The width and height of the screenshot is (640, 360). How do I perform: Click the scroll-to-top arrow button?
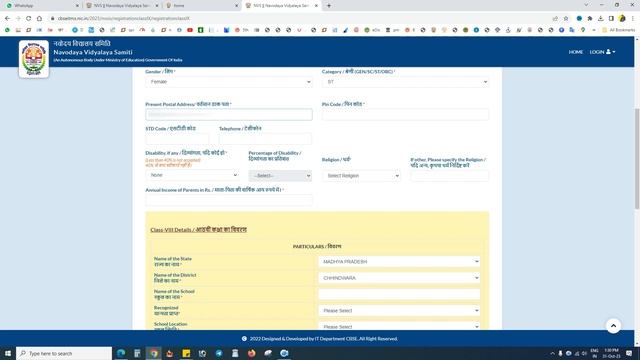[613, 326]
